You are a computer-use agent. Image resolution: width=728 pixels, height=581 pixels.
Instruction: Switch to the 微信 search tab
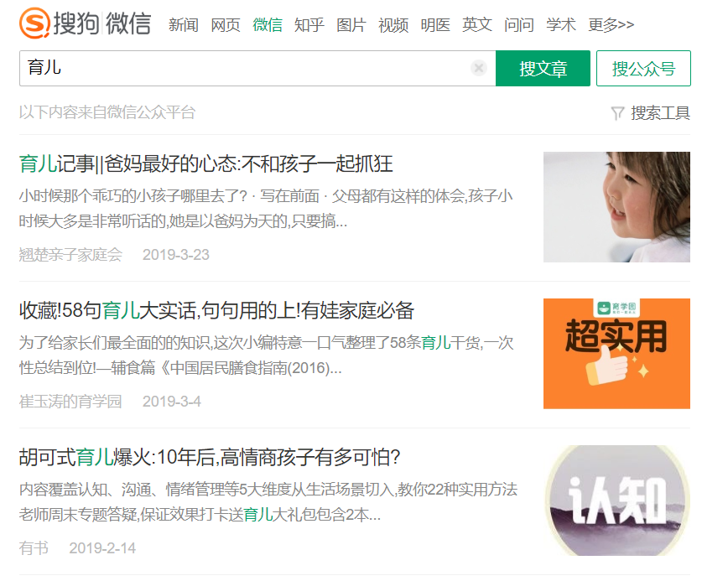(268, 25)
